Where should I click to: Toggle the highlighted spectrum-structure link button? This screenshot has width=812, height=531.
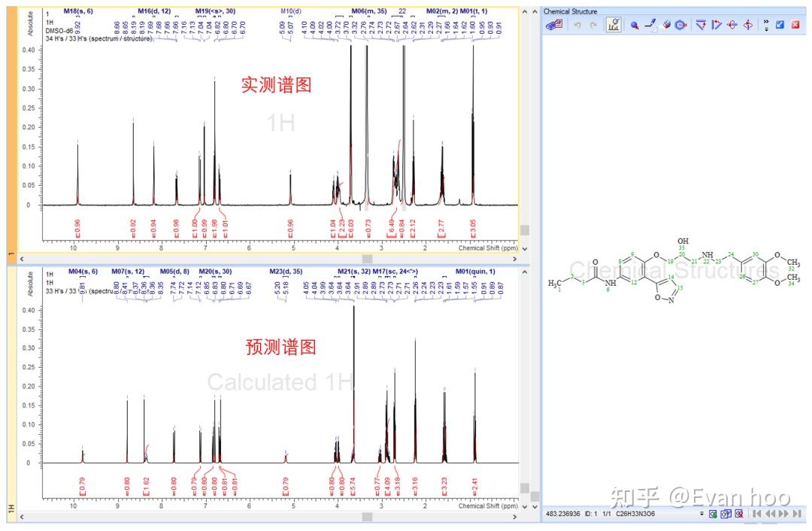pyautogui.click(x=614, y=24)
